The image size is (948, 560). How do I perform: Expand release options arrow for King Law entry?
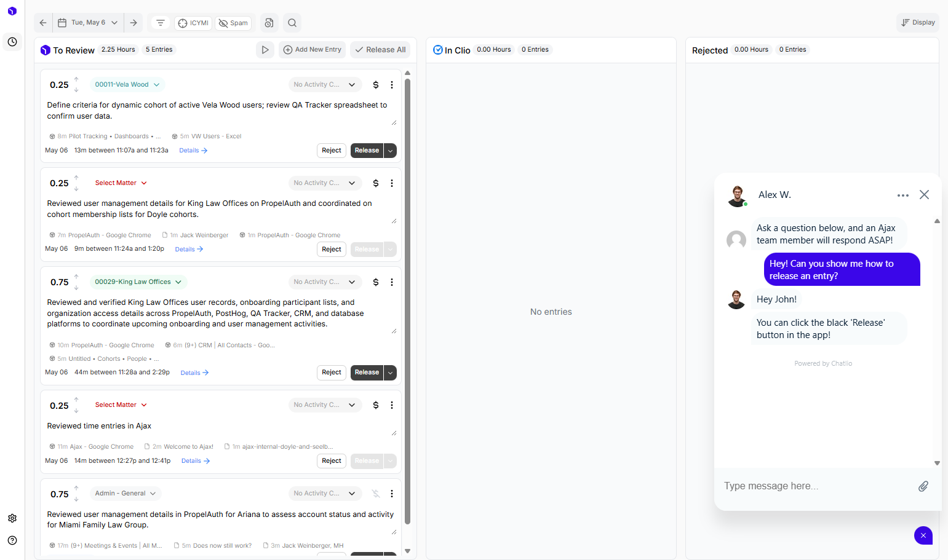[x=390, y=373]
